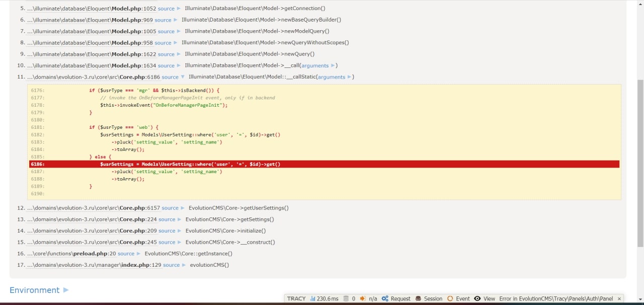The image size is (644, 305).
Task: Open the routing n/a panel
Action: click(x=369, y=298)
